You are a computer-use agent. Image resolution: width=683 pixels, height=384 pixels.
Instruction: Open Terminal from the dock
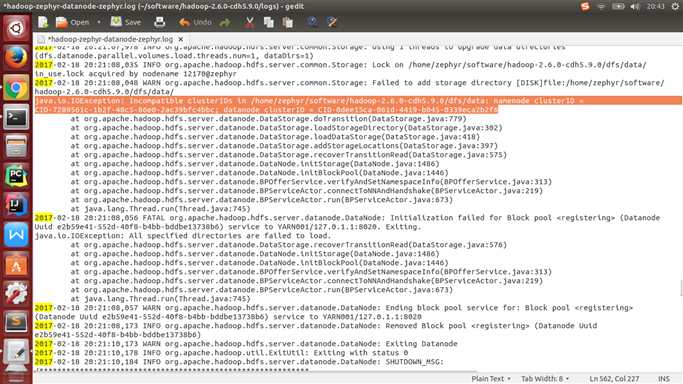[x=16, y=117]
